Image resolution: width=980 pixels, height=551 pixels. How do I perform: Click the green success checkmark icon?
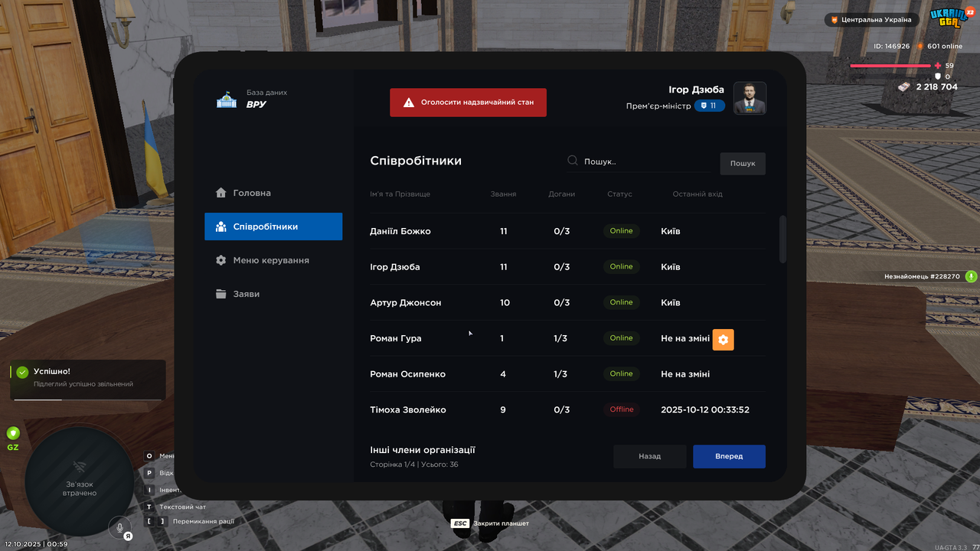click(x=22, y=372)
